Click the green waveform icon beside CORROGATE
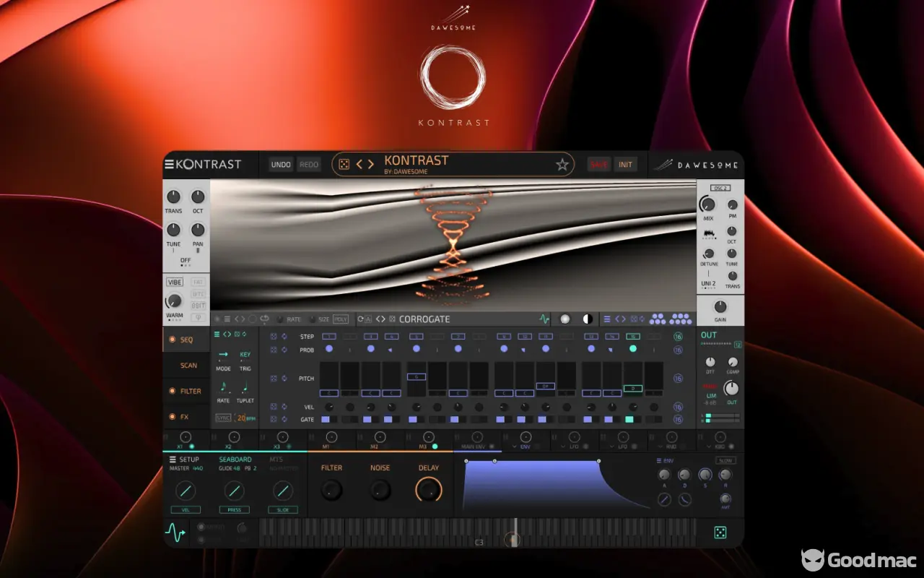Screen dimensions: 924x578 point(544,319)
